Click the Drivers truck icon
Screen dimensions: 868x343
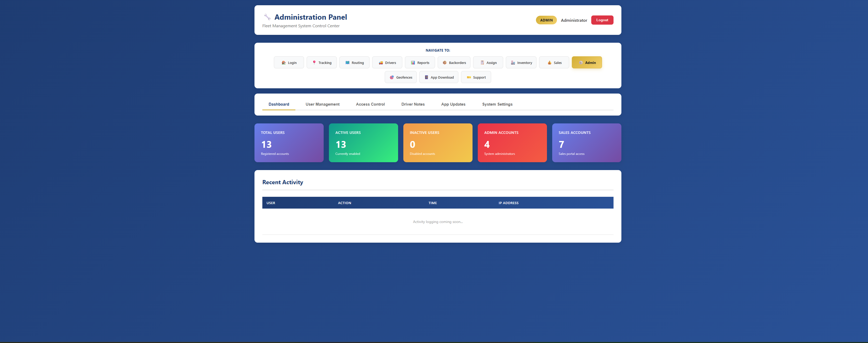click(x=381, y=63)
